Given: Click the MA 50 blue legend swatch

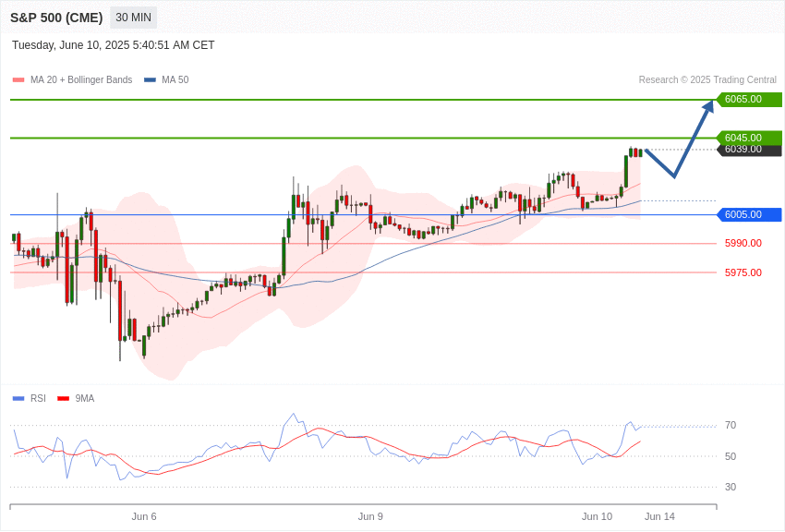Looking at the screenshot, I should click(150, 80).
